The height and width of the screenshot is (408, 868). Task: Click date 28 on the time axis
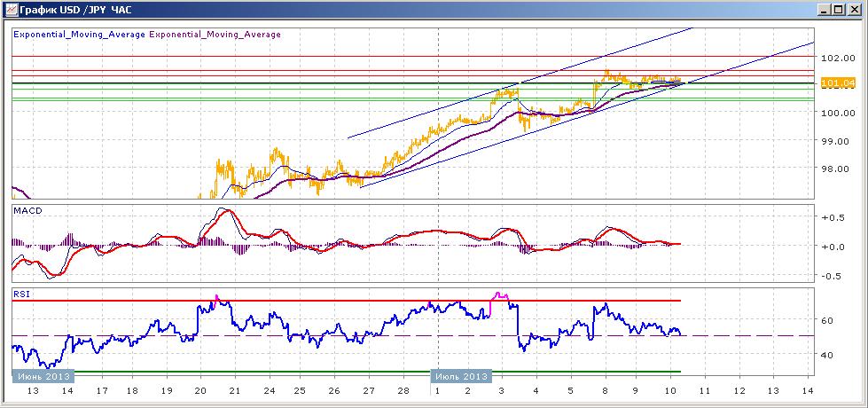(x=403, y=391)
